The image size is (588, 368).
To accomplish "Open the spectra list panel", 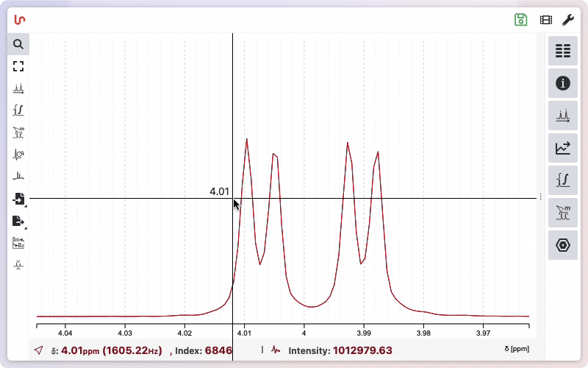I will coord(563,51).
